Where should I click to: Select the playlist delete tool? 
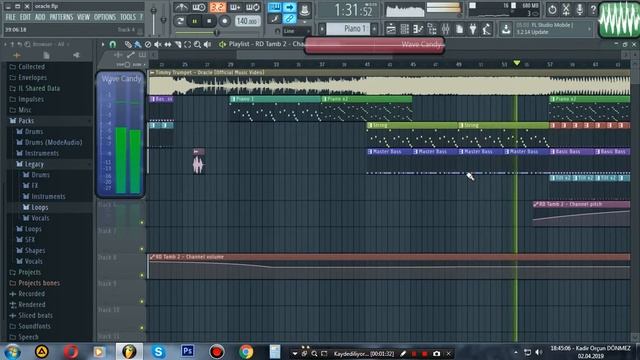[x=148, y=44]
